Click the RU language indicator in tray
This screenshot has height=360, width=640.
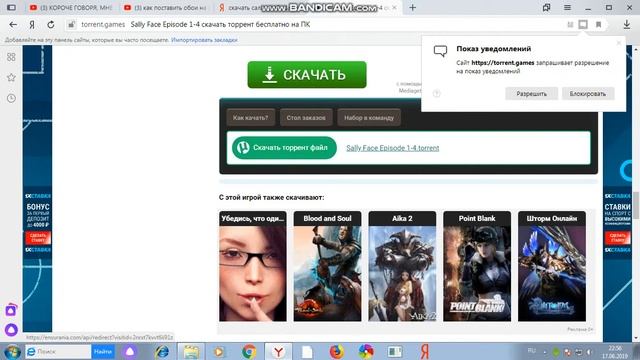531,351
